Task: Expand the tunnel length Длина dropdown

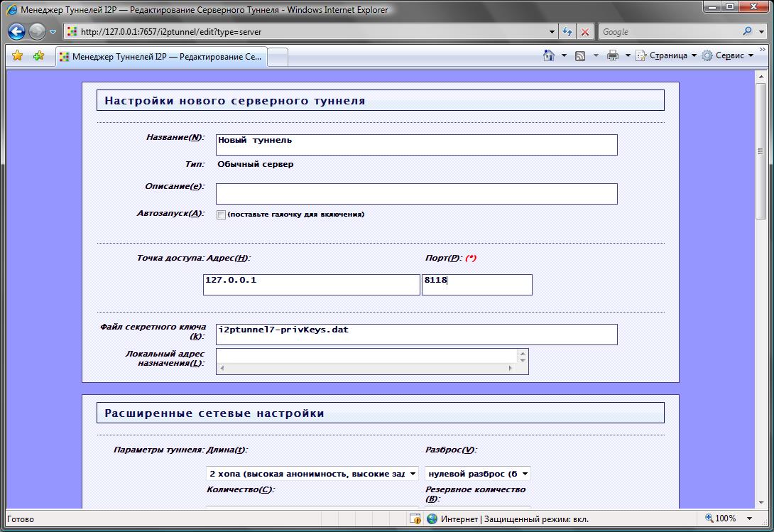Action: [x=312, y=474]
